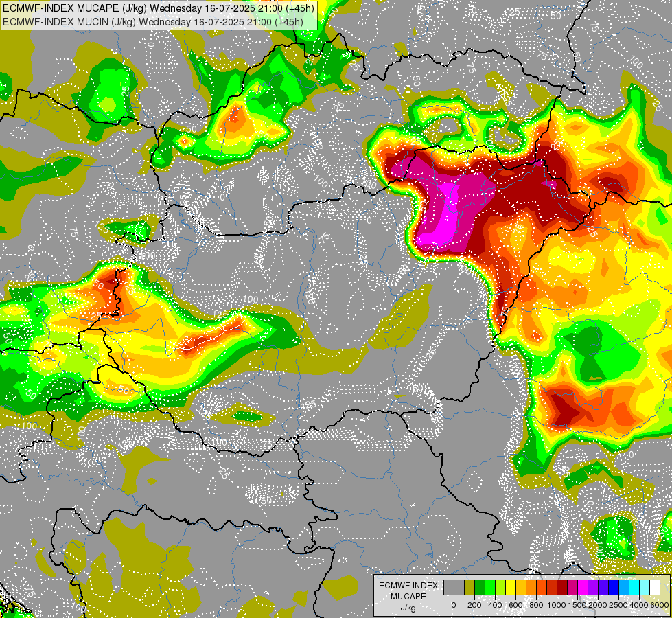The image size is (672, 618).
Task: Click the orange swatch left of 800
Action: pyautogui.click(x=531, y=587)
